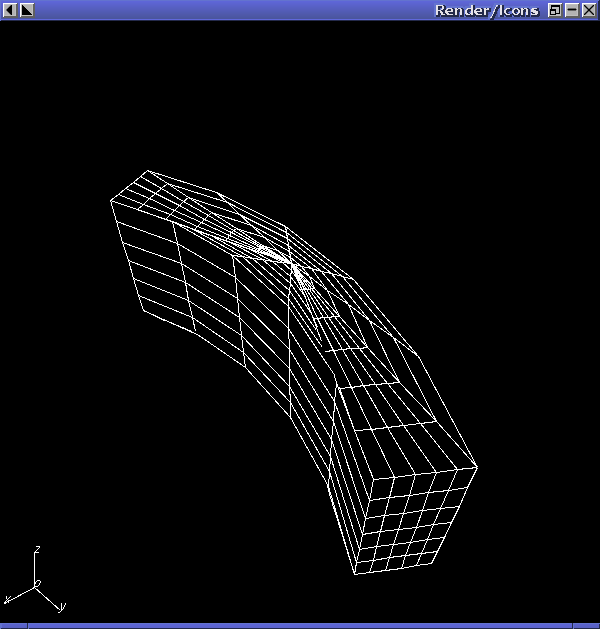Pick the gridded end face of the curved mesh
The image size is (600, 629).
click(416, 520)
